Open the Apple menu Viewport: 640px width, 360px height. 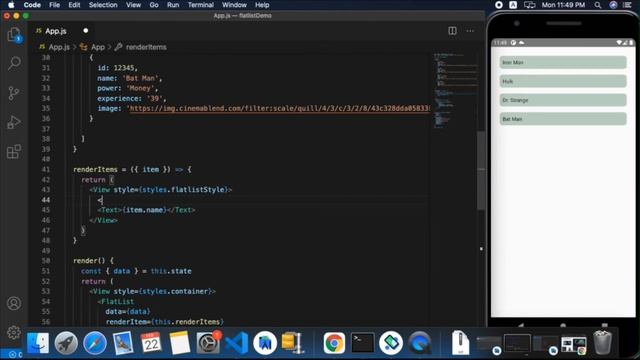[x=11, y=5]
